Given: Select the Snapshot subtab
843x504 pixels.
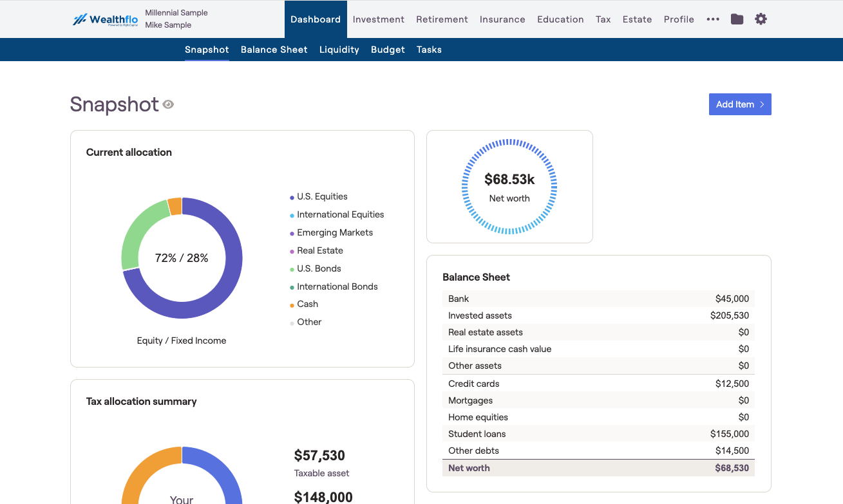Looking at the screenshot, I should 207,50.
